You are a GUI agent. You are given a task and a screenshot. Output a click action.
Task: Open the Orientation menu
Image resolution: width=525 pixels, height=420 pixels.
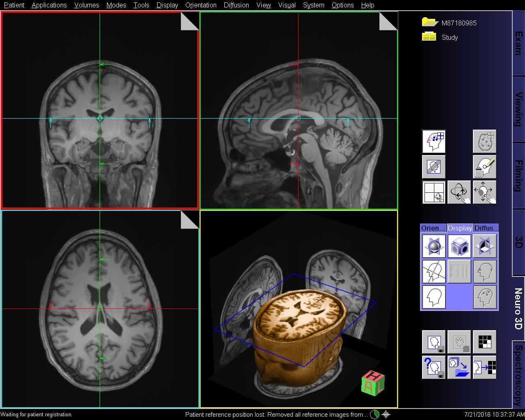(201, 5)
